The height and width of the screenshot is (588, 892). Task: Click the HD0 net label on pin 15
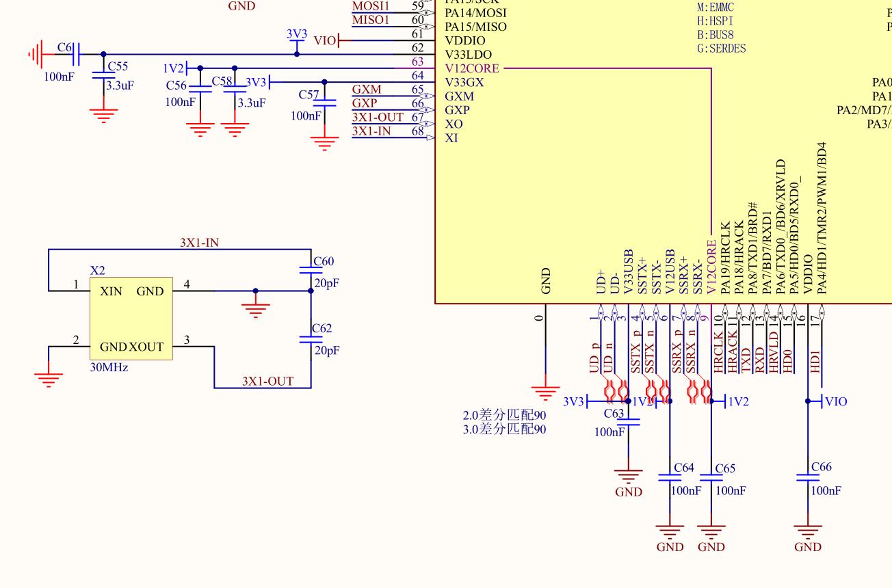(788, 361)
